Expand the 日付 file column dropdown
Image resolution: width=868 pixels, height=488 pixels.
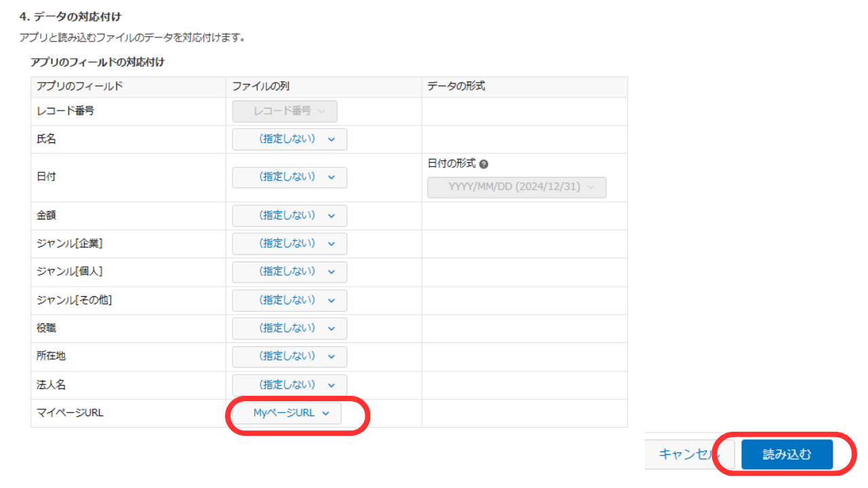coord(290,177)
